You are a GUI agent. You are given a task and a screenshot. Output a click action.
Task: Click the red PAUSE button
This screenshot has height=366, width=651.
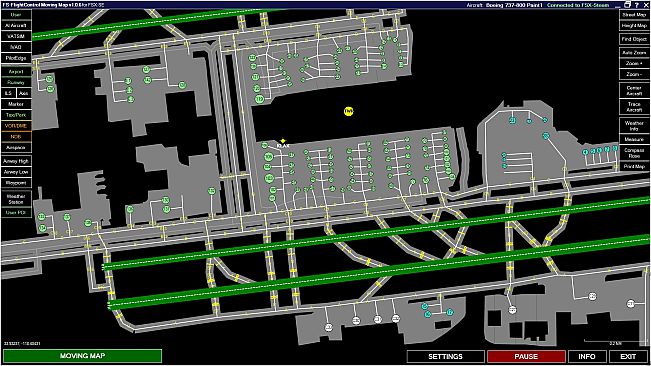tap(526, 356)
